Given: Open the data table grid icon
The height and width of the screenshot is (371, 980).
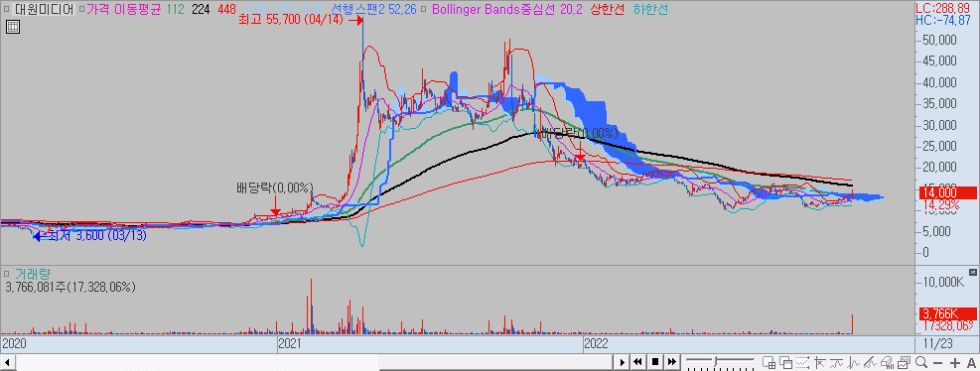Looking at the screenshot, I should point(13,27).
